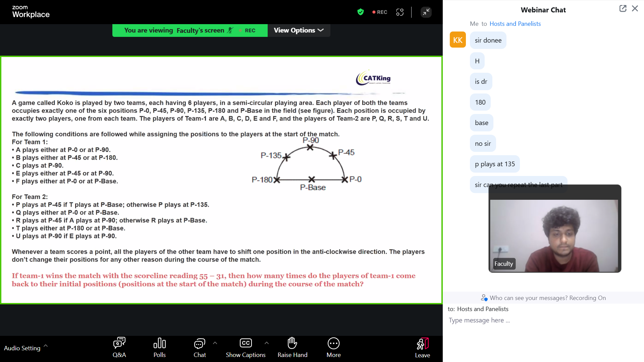
Task: Click the 'You are viewing Faculty's screen' banner
Action: [x=190, y=30]
